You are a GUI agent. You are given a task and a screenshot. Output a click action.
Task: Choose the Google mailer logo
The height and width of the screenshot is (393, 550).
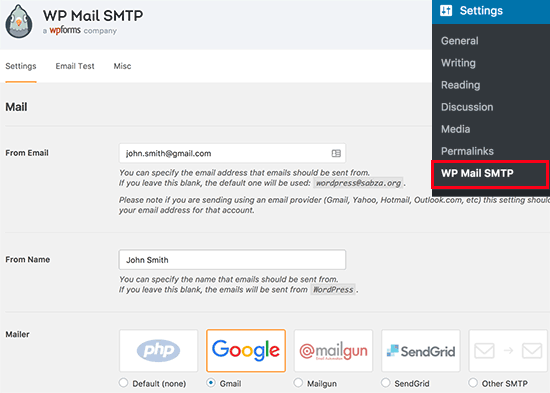coord(246,350)
